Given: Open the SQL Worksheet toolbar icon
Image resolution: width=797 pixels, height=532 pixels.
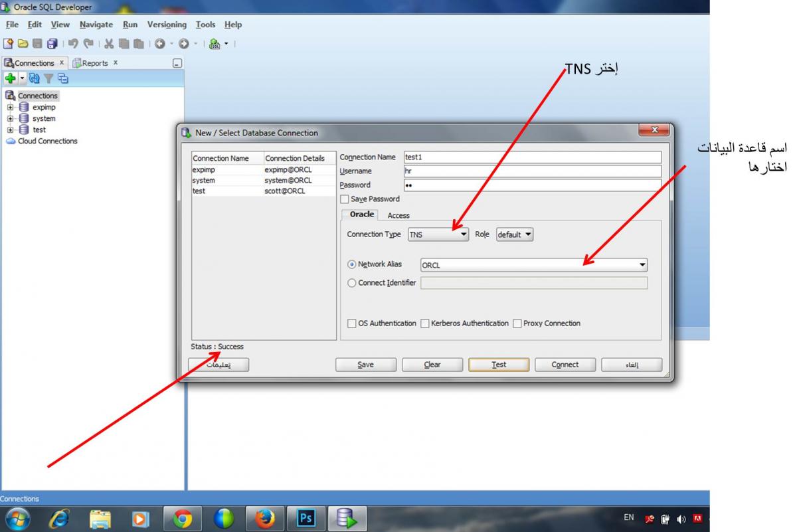Looking at the screenshot, I should 215,44.
